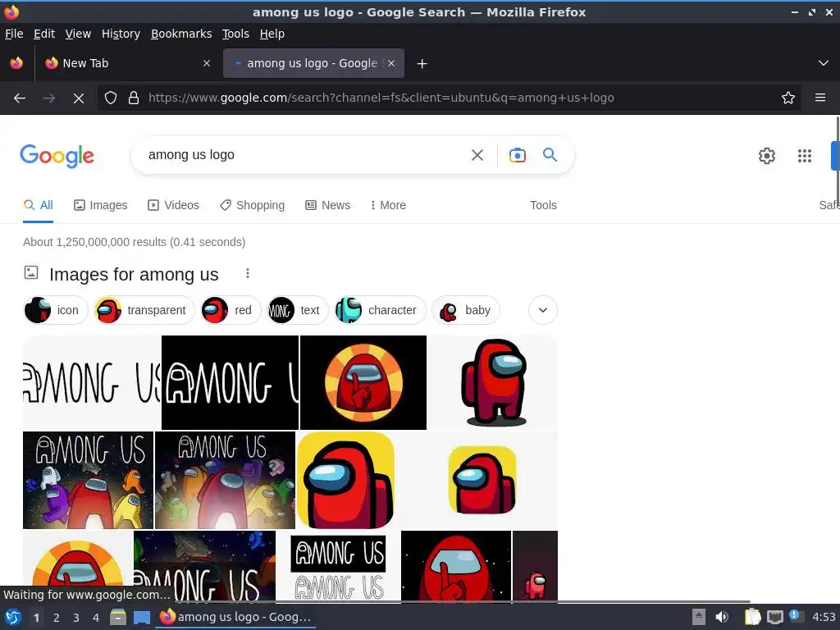This screenshot has width=840, height=630.
Task: Open the update notification tray icon
Action: [x=796, y=616]
